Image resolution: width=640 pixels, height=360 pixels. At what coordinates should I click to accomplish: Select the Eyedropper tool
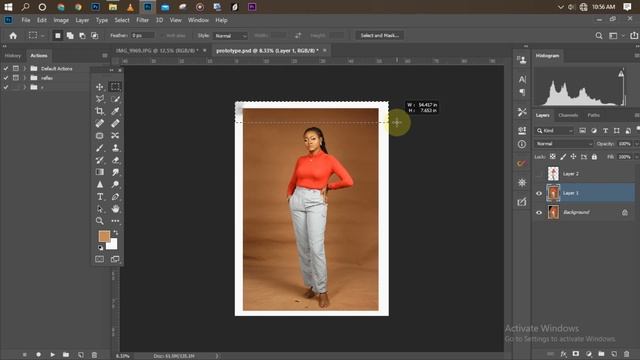(115, 111)
